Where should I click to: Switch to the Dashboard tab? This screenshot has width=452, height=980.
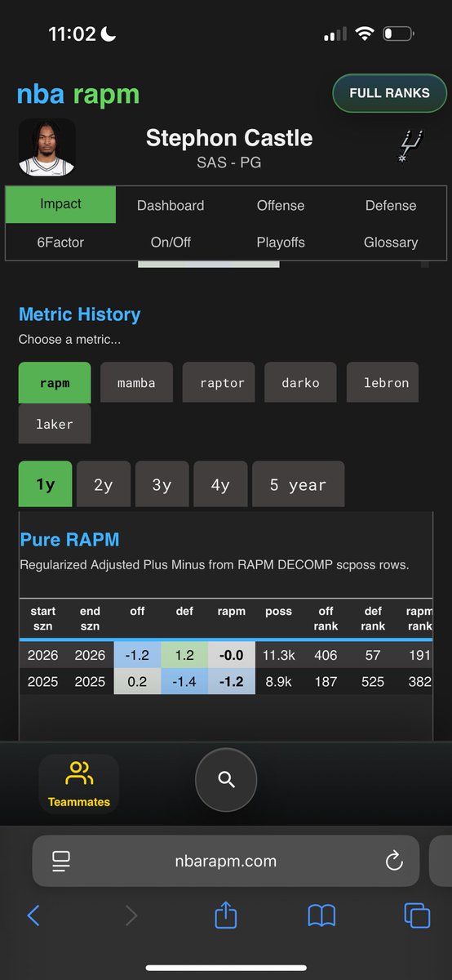(171, 206)
